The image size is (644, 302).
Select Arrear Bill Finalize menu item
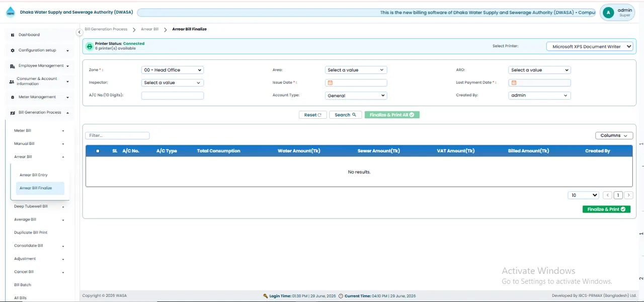(x=40, y=188)
